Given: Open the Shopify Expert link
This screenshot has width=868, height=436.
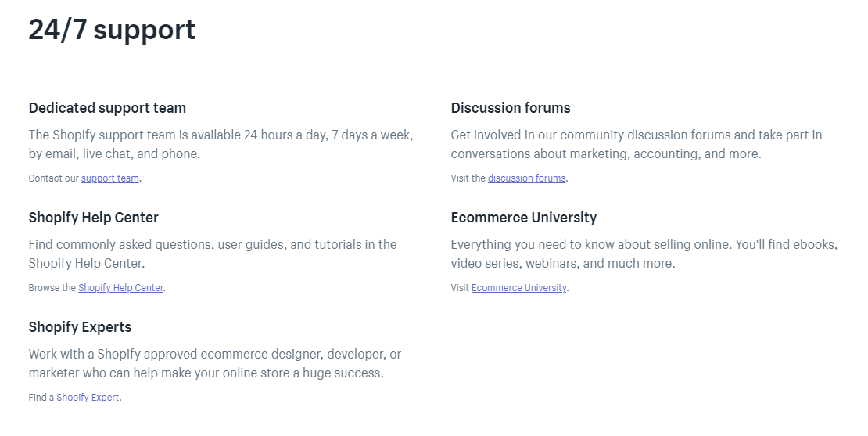Looking at the screenshot, I should click(88, 398).
